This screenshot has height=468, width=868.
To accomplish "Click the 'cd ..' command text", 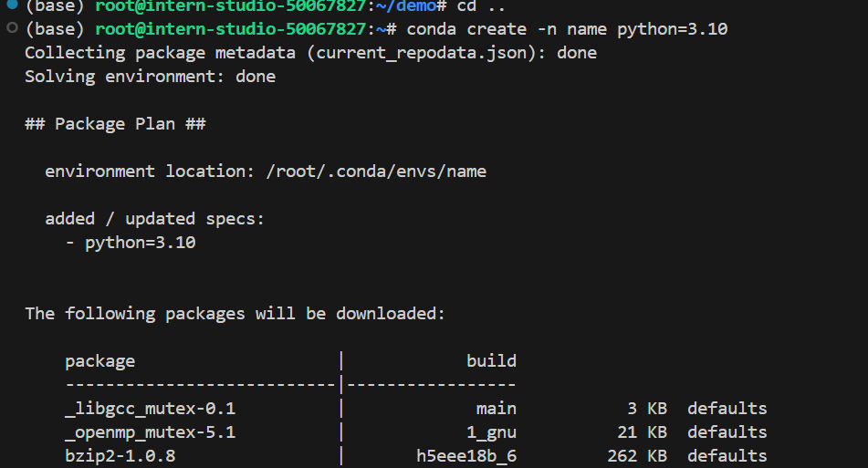I will (x=481, y=6).
